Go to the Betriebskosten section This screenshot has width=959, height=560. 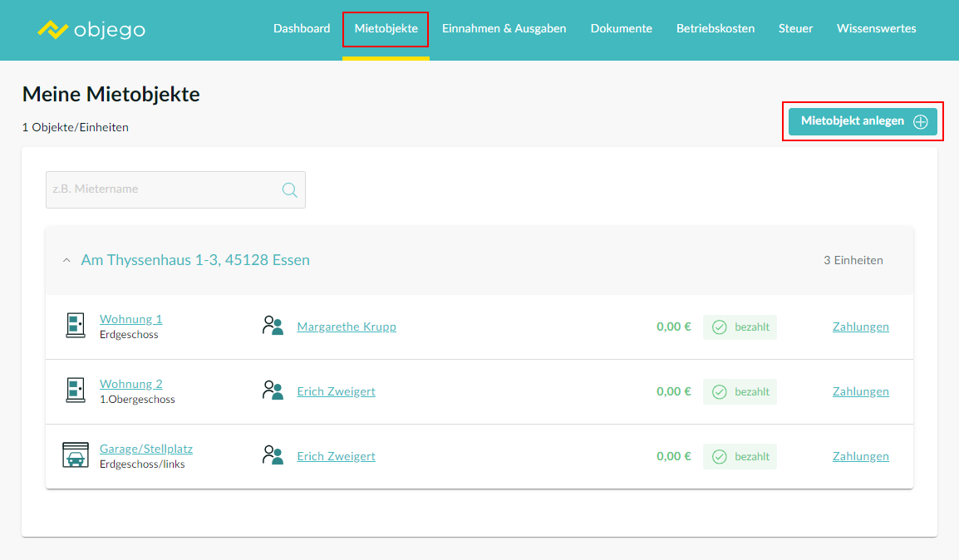(715, 28)
